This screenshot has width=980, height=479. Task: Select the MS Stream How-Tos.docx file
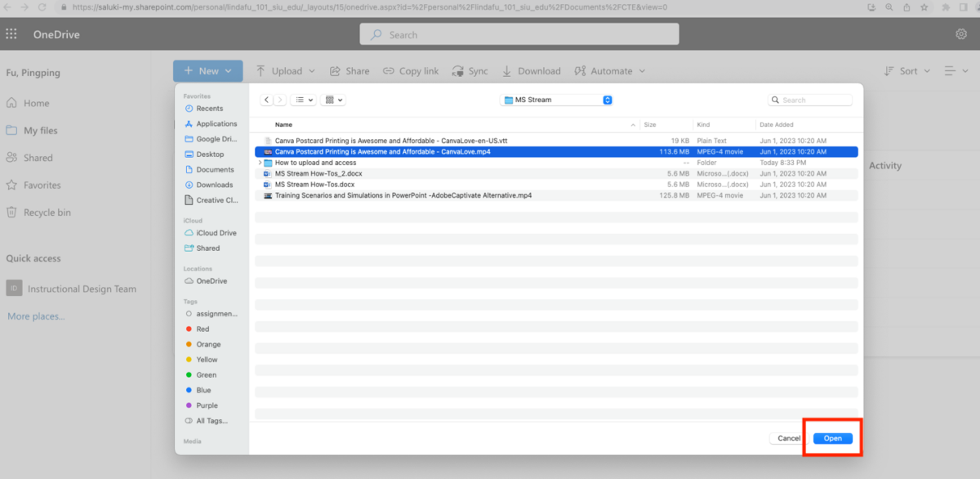[556, 185]
